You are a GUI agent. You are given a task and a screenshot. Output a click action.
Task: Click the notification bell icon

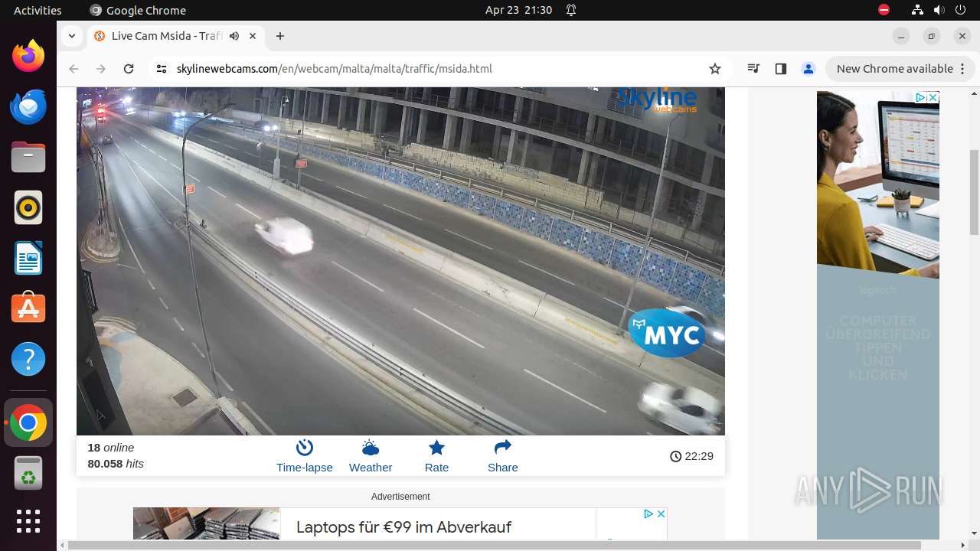click(x=571, y=10)
